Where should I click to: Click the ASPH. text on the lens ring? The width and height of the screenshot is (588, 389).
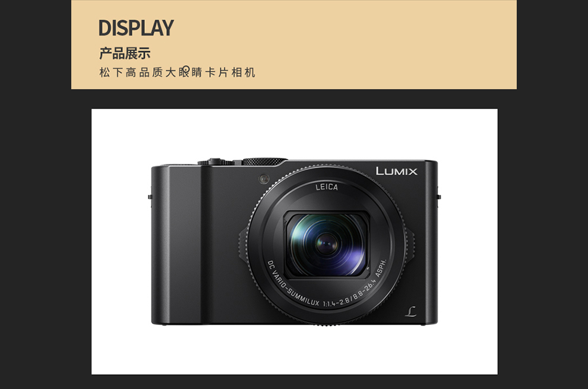tap(381, 268)
